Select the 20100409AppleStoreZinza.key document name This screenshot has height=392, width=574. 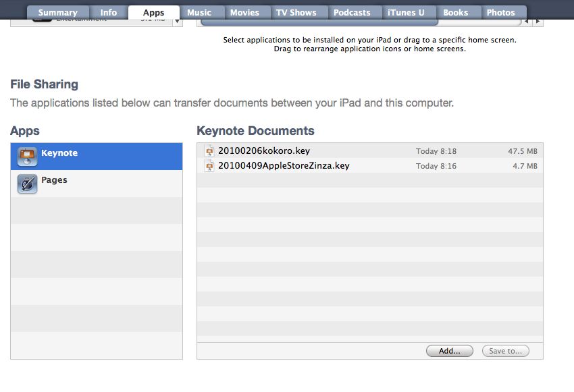pyautogui.click(x=284, y=166)
